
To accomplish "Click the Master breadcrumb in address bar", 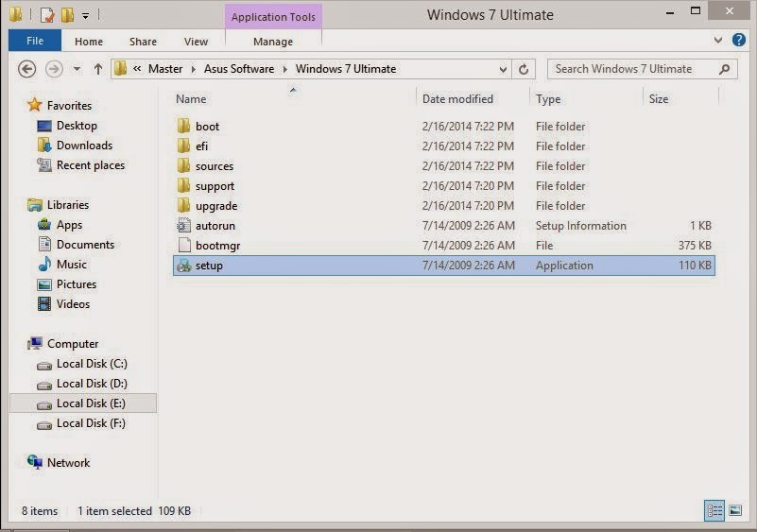I will point(165,69).
